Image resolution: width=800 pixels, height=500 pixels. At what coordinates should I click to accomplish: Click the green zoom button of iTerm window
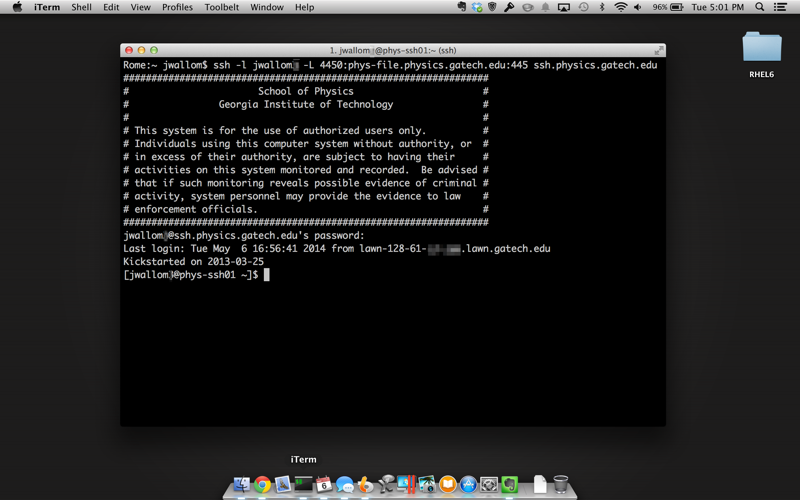click(x=154, y=50)
